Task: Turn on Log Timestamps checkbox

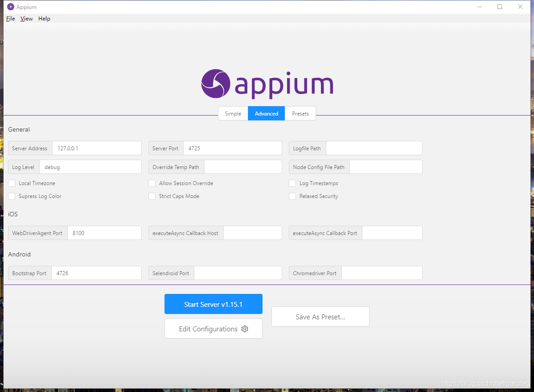Action: coord(292,183)
